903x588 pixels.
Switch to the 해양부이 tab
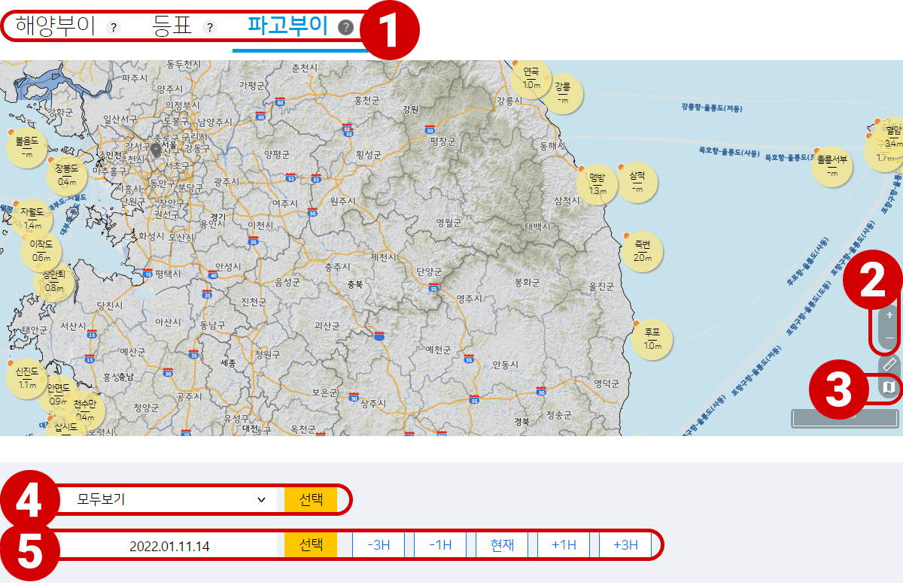(55, 26)
